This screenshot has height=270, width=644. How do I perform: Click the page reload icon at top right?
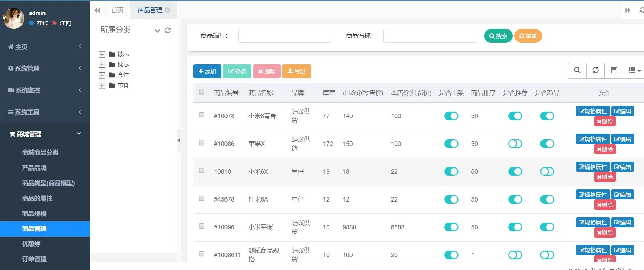pyautogui.click(x=641, y=10)
